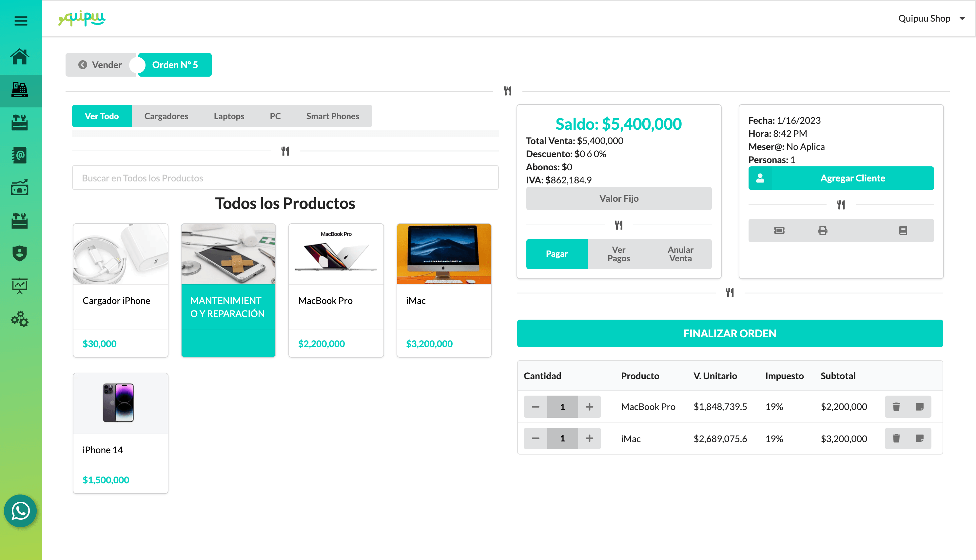Click the Pagar button
The image size is (976, 560).
tap(556, 254)
